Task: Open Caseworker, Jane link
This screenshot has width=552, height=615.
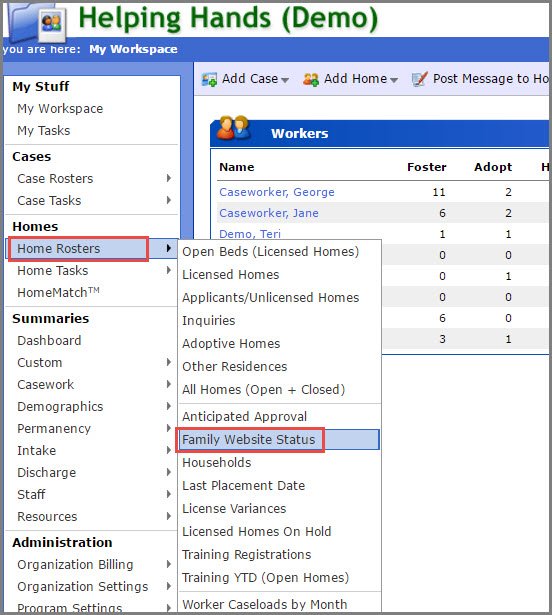Action: click(269, 213)
